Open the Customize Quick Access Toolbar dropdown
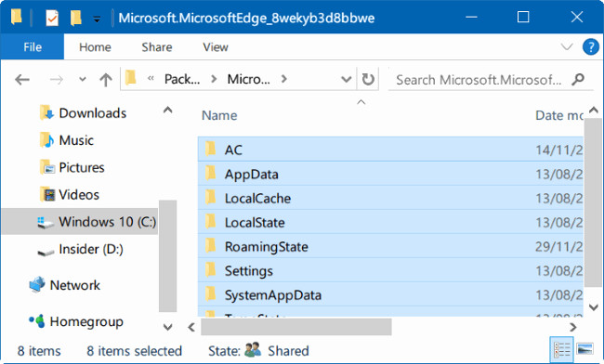604x364 pixels. [x=97, y=19]
